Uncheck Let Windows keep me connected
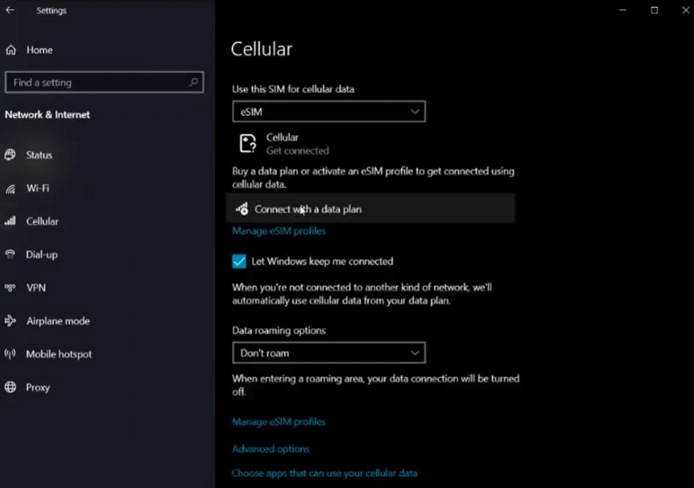Viewport: 694px width, 488px height. pyautogui.click(x=239, y=261)
